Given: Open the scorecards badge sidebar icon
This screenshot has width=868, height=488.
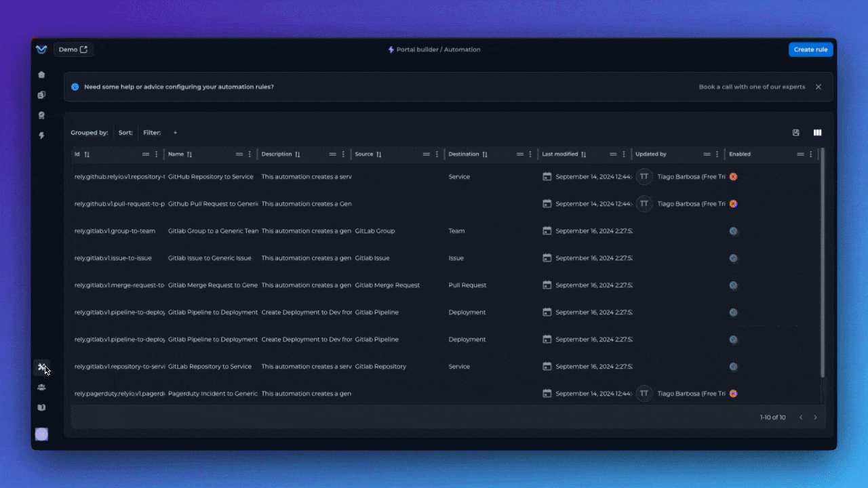Looking at the screenshot, I should [41, 115].
